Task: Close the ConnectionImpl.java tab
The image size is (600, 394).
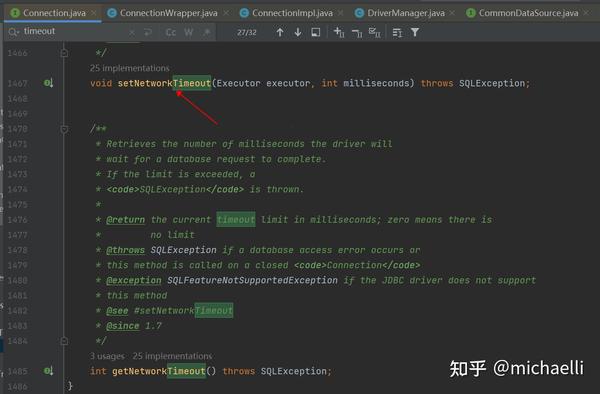Action: pos(341,13)
